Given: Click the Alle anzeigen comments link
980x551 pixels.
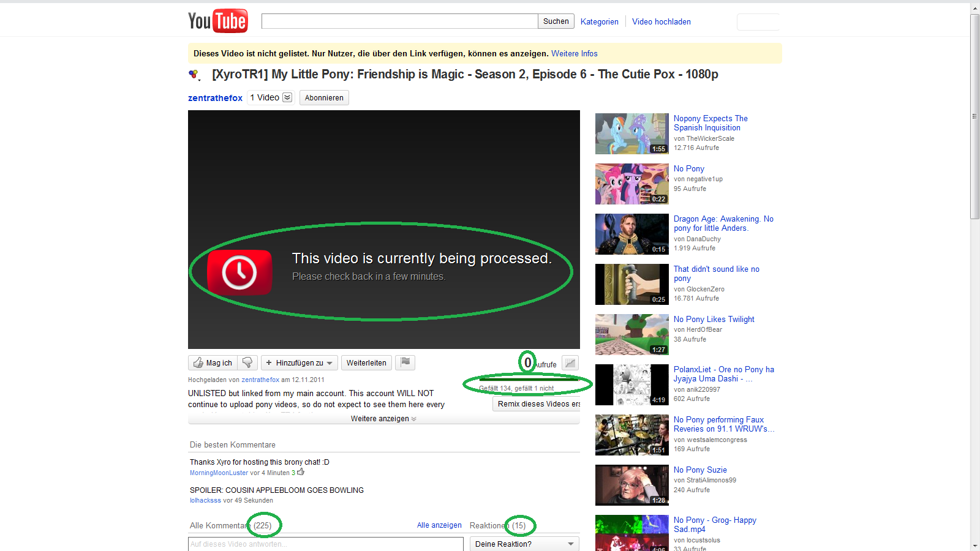Looking at the screenshot, I should [x=439, y=525].
